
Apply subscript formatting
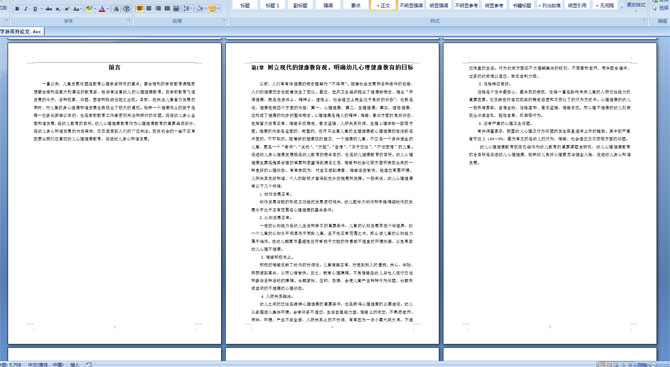point(58,9)
